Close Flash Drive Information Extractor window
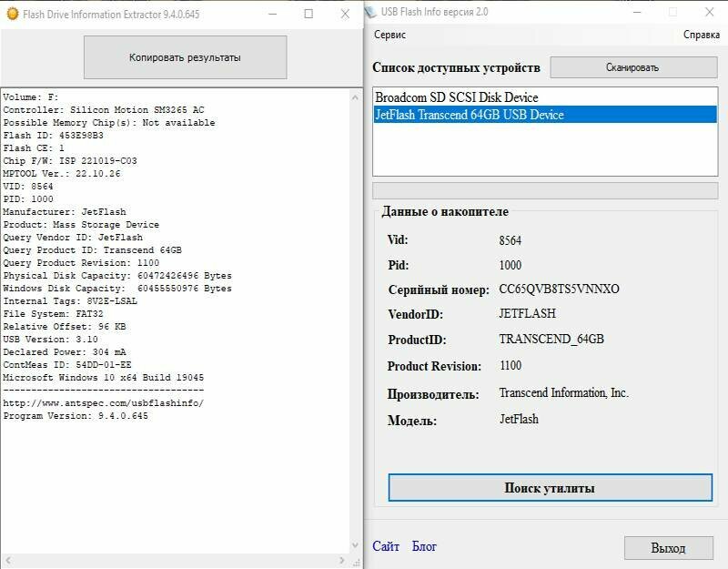 pos(345,14)
